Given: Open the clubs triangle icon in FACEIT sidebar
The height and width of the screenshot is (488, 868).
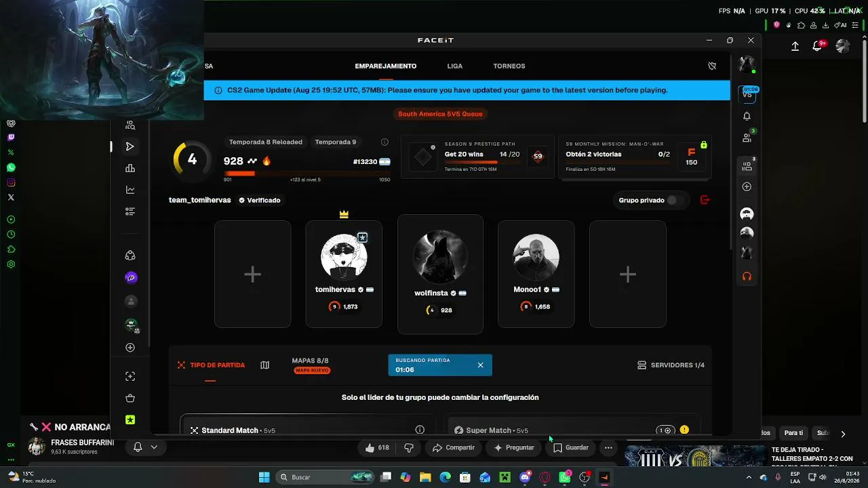Looking at the screenshot, I should click(x=130, y=256).
